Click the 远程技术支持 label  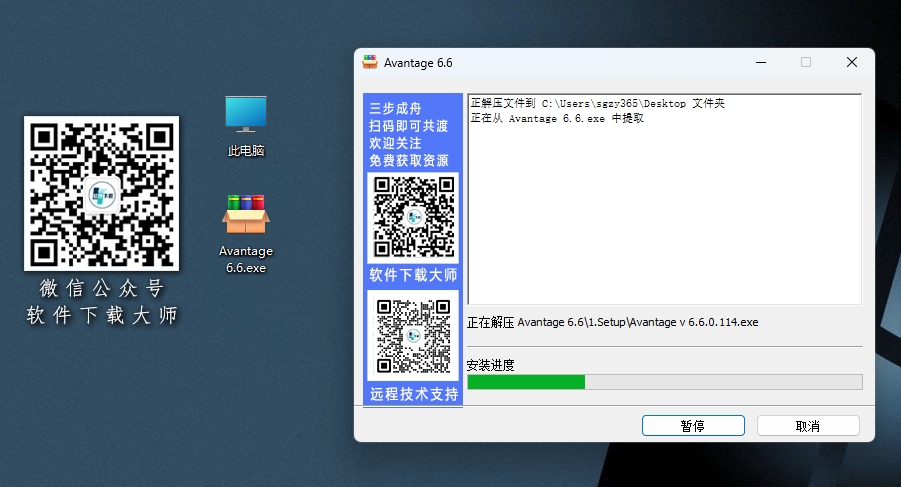414,394
